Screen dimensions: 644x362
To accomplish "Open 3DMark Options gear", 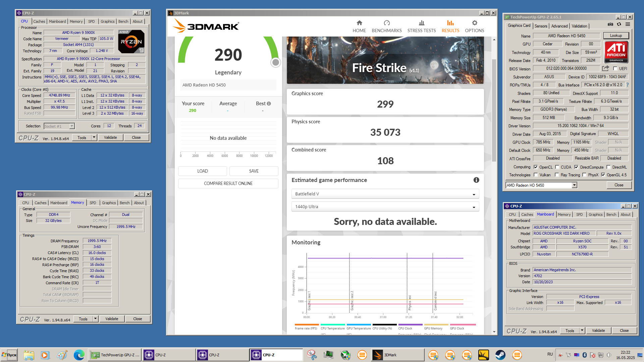I will click(475, 26).
